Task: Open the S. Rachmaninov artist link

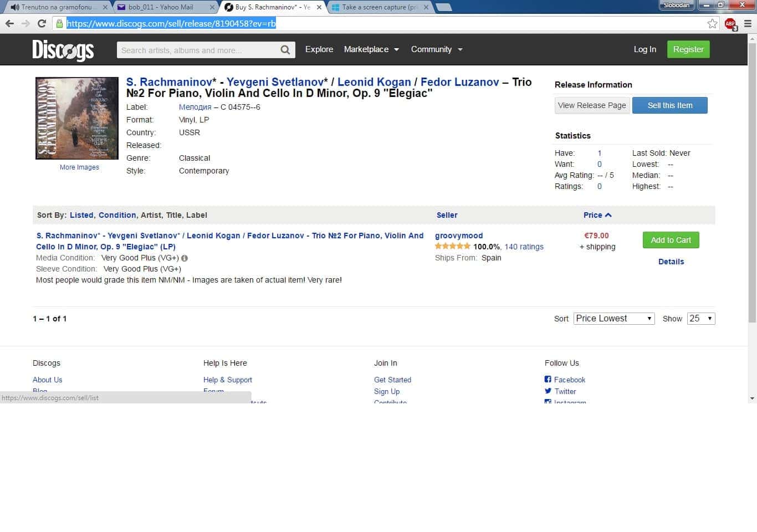Action: (169, 82)
